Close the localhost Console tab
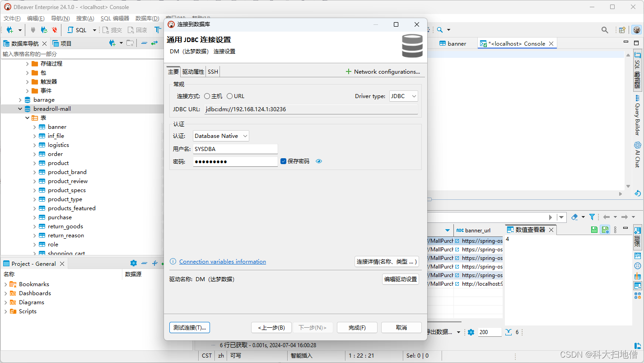The width and height of the screenshot is (644, 363). pos(551,44)
